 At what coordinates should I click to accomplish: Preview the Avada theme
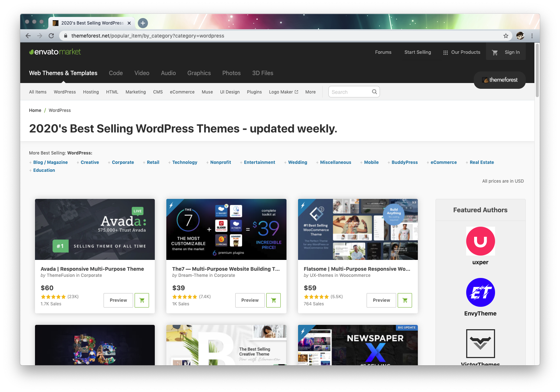tap(118, 300)
